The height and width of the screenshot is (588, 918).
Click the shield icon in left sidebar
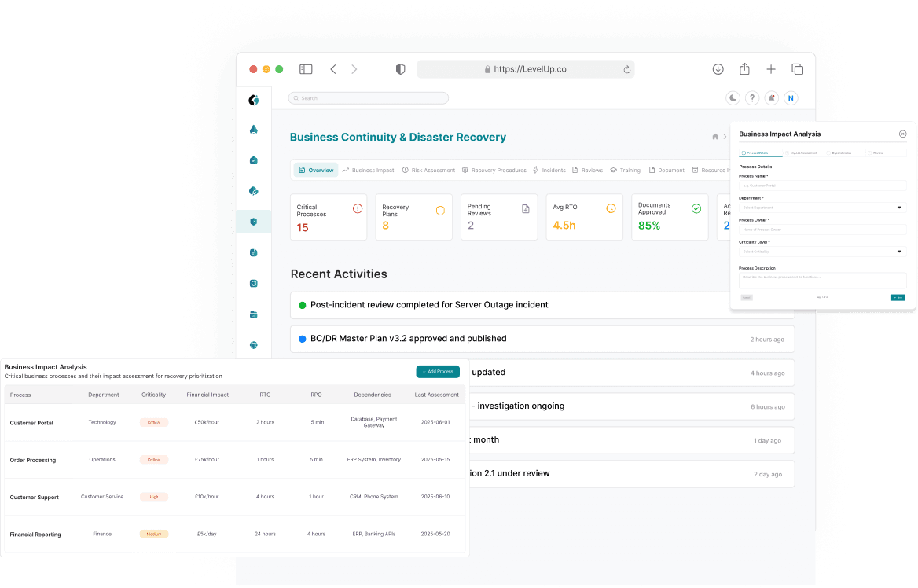pyautogui.click(x=253, y=222)
